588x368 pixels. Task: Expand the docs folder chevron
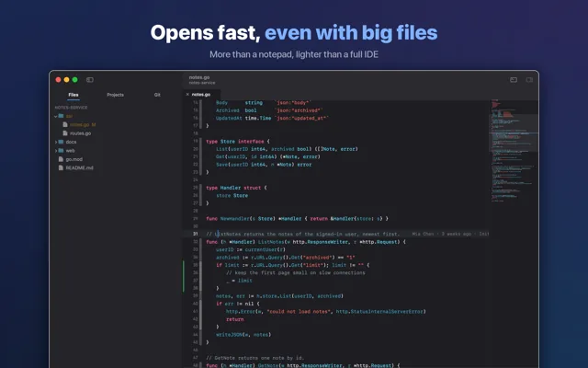pos(56,142)
